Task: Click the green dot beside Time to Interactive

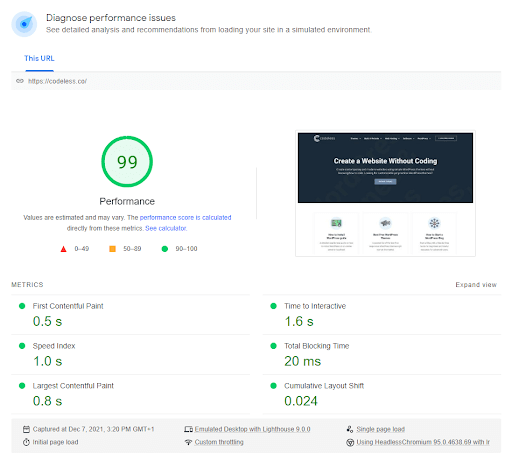Action: 273,306
